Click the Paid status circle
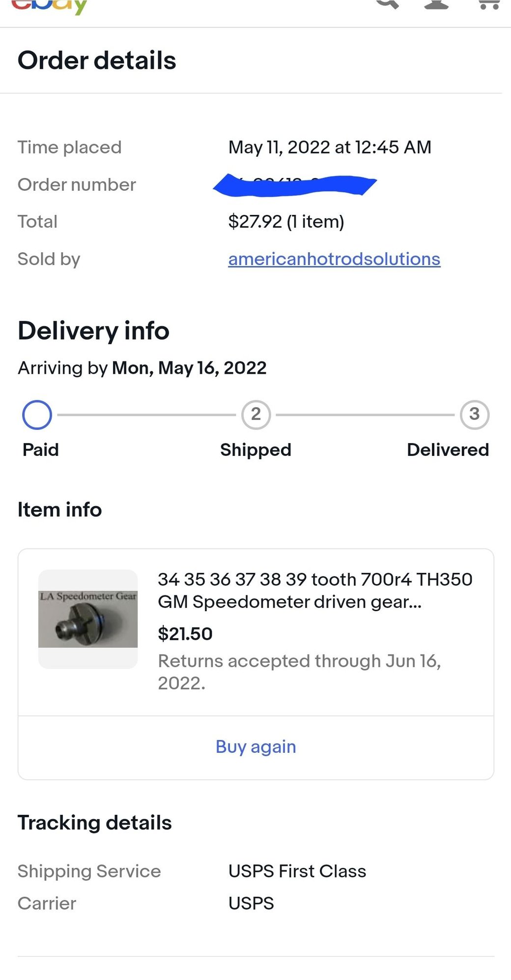The image size is (511, 980). (37, 415)
